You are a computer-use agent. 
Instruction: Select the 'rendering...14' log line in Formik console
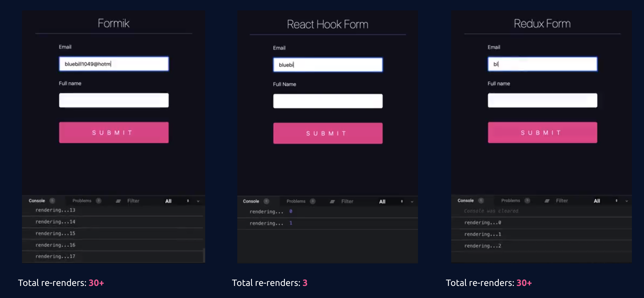113,222
